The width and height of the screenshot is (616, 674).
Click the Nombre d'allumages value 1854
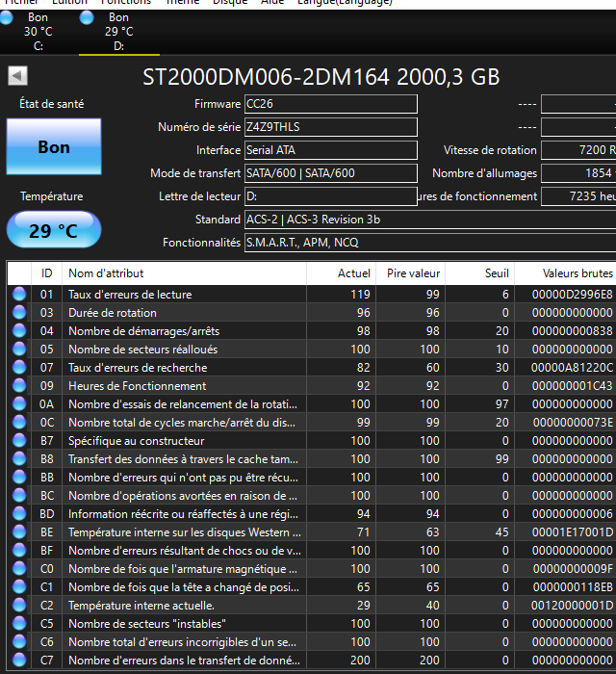(x=578, y=173)
